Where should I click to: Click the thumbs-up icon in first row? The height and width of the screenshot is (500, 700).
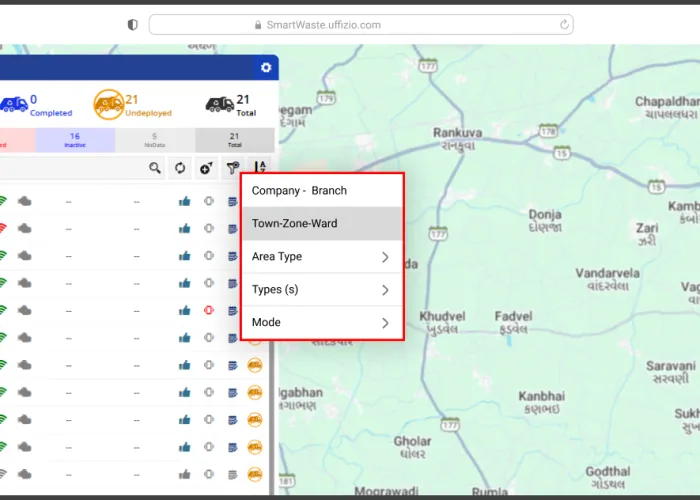coord(184,201)
